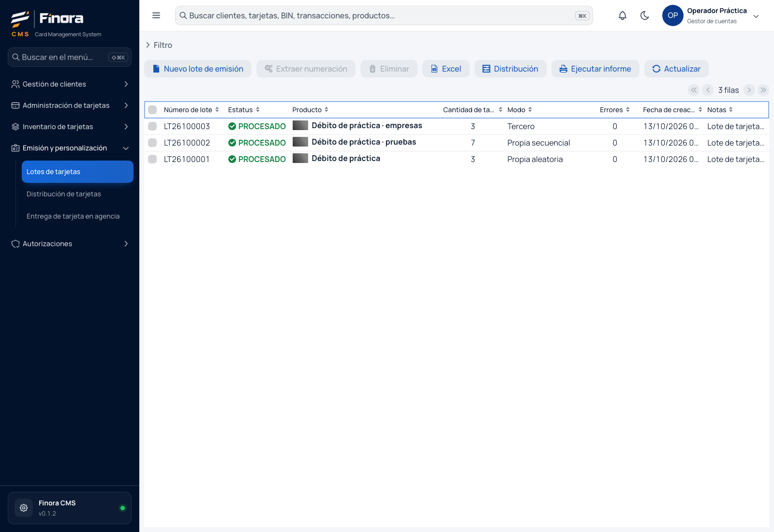Select the LT26100002 row checkbox
Image resolution: width=774 pixels, height=532 pixels.
click(x=152, y=143)
